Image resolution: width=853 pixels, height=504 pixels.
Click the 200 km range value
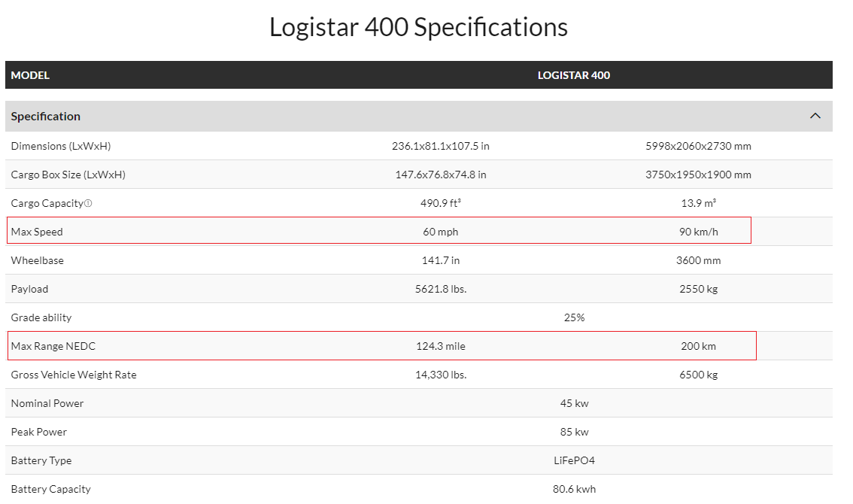point(698,346)
